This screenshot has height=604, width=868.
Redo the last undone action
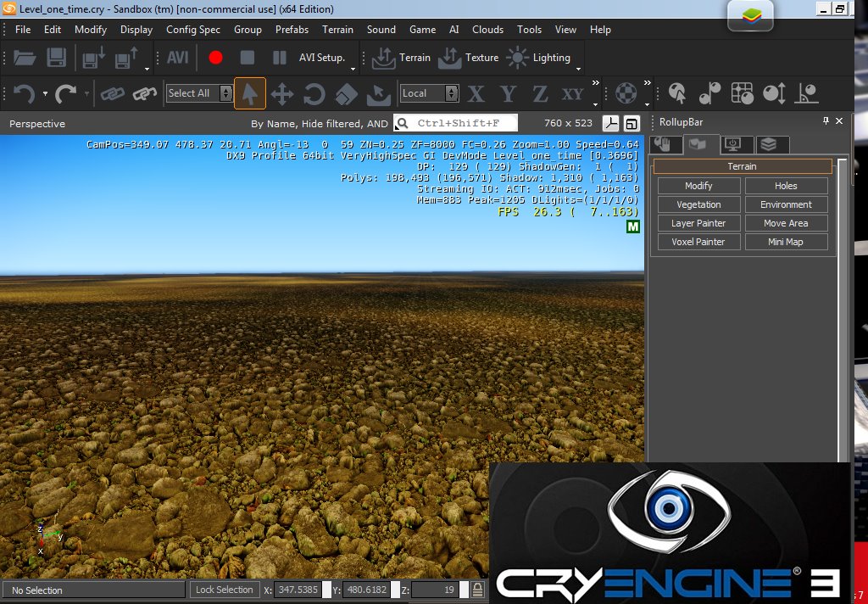65,93
